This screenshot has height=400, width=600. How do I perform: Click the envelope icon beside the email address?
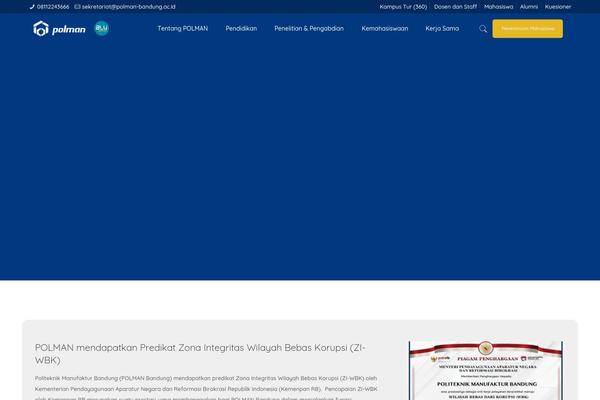tap(77, 7)
